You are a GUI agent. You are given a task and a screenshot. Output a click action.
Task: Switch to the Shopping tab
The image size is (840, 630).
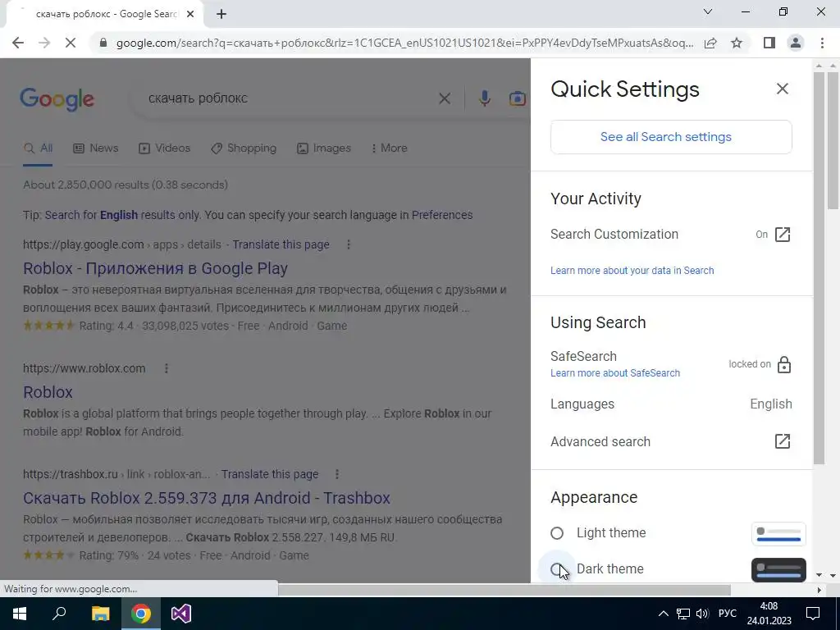243,148
